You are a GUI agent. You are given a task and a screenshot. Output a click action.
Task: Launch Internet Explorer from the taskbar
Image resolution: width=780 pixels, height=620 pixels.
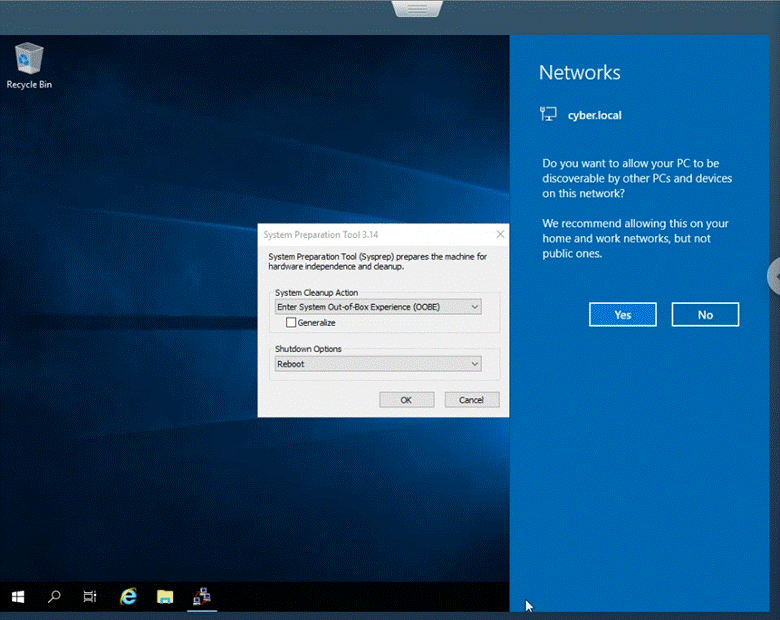click(x=128, y=597)
